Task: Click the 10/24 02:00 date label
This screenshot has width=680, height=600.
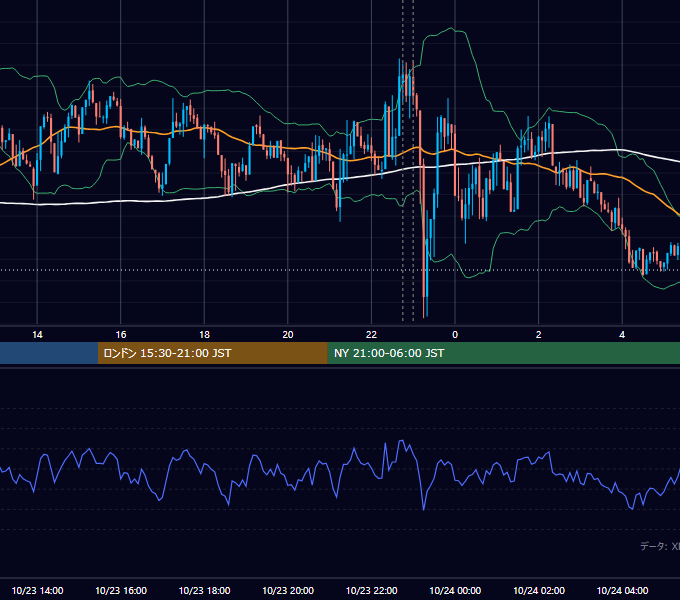Action: [x=539, y=590]
